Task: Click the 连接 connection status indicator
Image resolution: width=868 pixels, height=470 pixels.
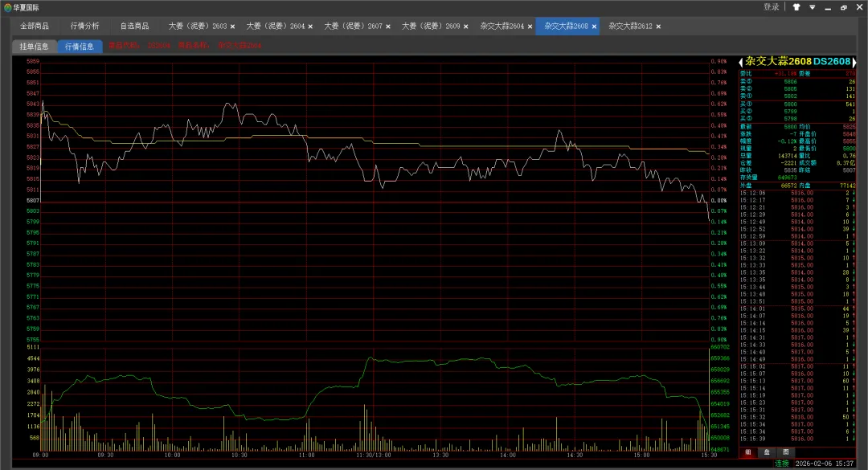Action: [782, 464]
